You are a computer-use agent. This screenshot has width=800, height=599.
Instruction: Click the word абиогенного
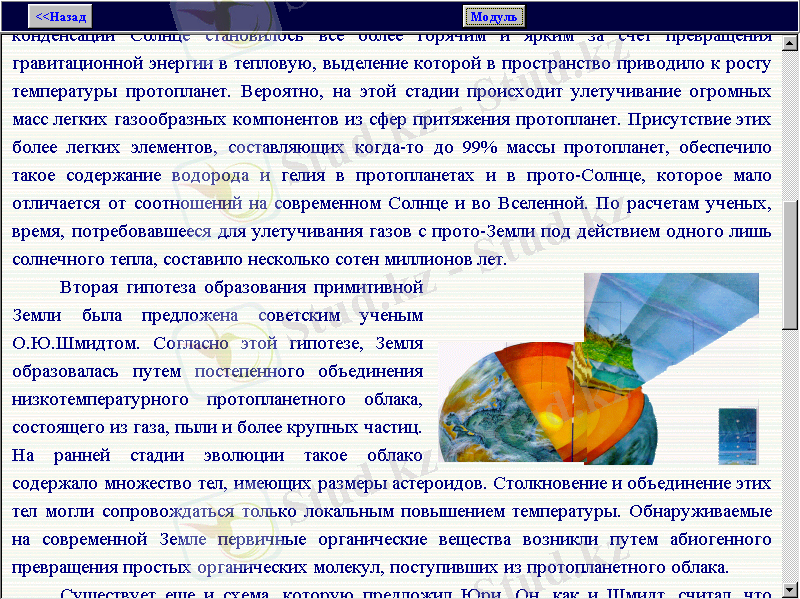tap(720, 539)
